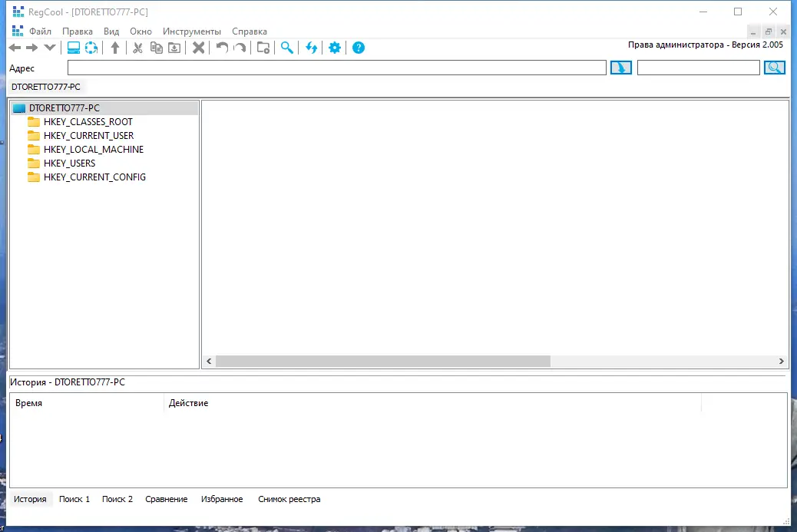The height and width of the screenshot is (532, 797).
Task: Click the quick search input field
Action: click(x=699, y=68)
